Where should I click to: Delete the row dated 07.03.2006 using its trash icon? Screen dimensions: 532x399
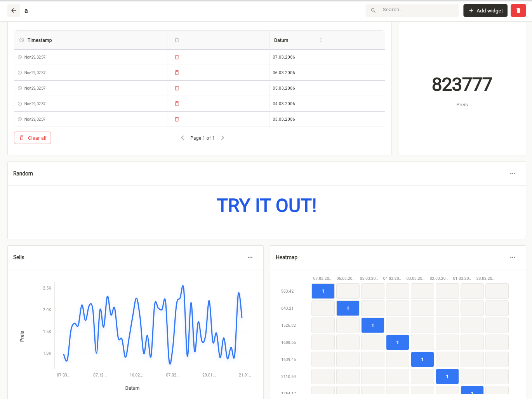(177, 57)
